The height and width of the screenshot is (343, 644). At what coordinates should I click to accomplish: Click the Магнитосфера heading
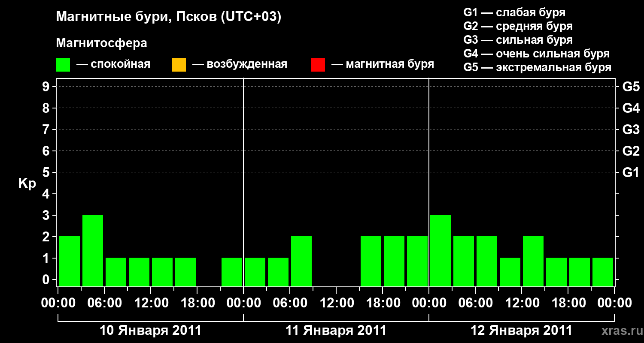102,43
